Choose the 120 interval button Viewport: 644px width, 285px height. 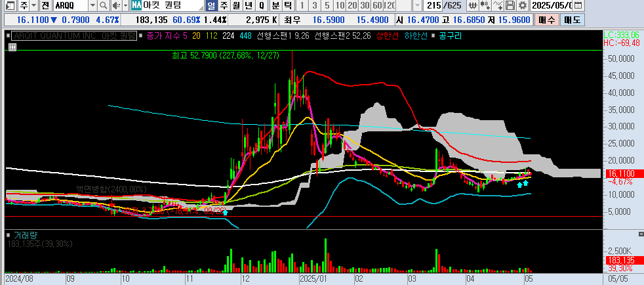[390, 5]
